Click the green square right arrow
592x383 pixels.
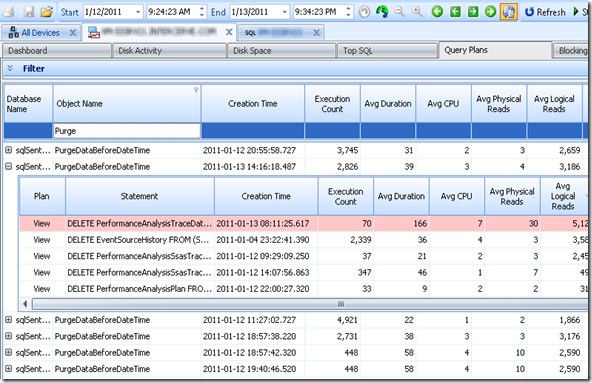(473, 12)
